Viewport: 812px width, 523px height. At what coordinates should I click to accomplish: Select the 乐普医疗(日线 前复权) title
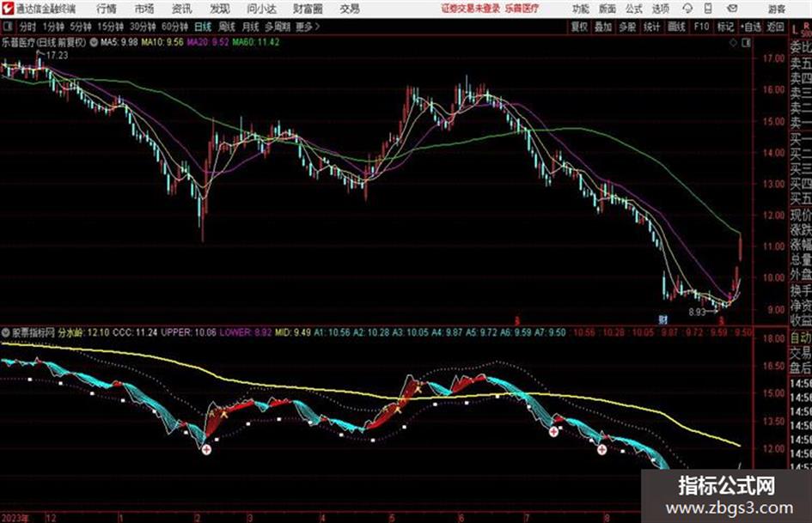point(44,42)
